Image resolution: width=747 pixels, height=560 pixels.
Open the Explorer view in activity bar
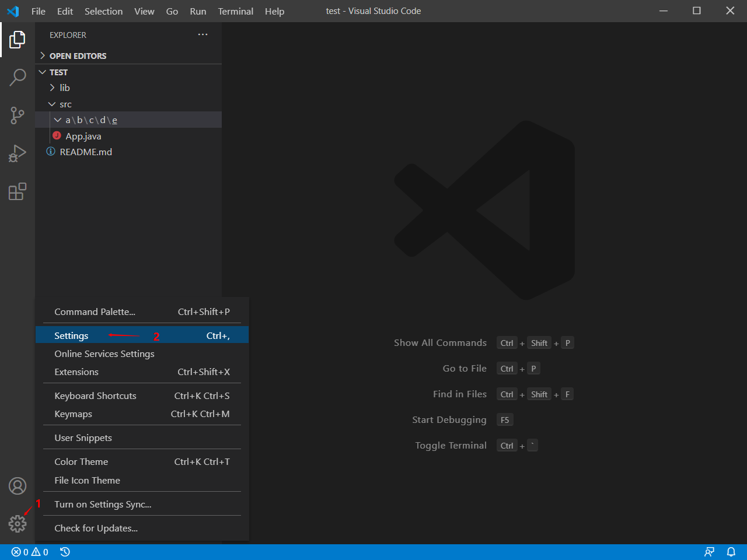tap(18, 40)
